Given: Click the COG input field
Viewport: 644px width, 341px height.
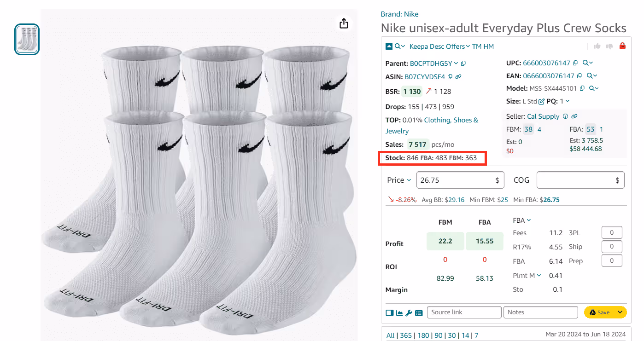Looking at the screenshot, I should point(576,180).
